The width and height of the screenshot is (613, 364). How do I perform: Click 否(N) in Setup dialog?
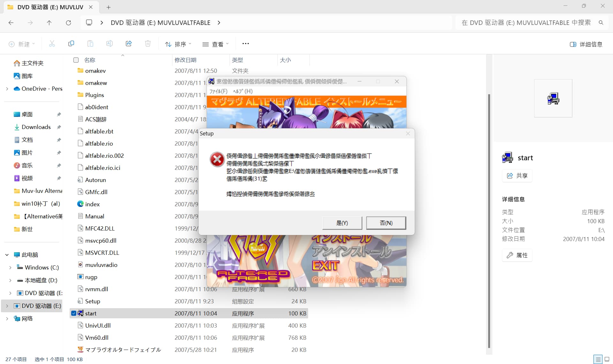[x=386, y=223]
